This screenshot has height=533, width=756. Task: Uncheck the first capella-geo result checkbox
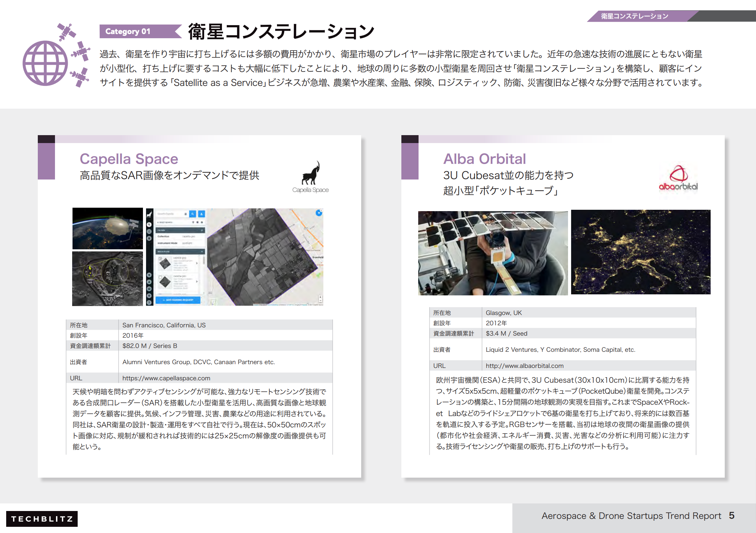pos(160,259)
